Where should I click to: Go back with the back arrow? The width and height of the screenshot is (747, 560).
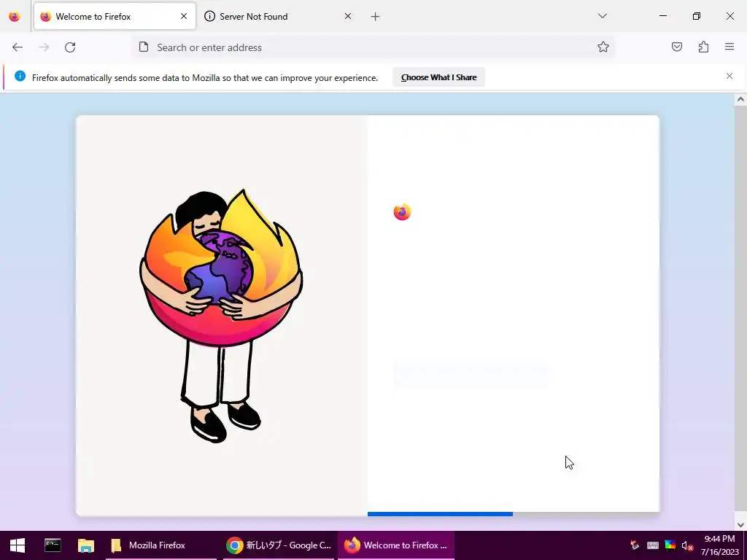click(x=18, y=47)
